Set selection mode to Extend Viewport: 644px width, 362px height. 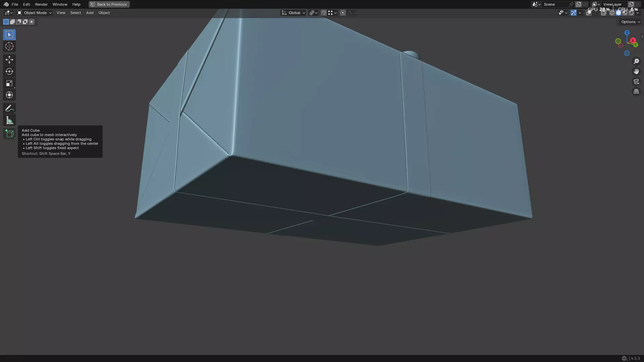pos(12,22)
